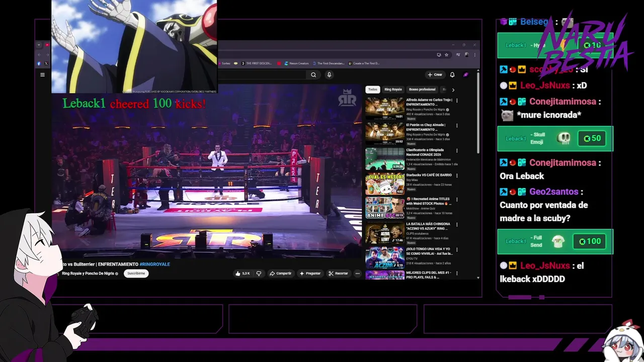
Task: Open Nexon Creators bookmark
Action: [296, 63]
